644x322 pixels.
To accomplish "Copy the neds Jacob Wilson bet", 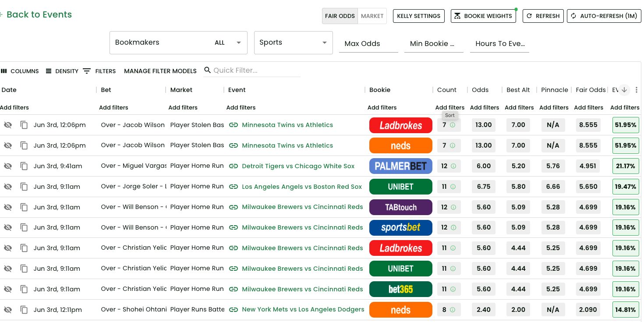I will click(24, 145).
